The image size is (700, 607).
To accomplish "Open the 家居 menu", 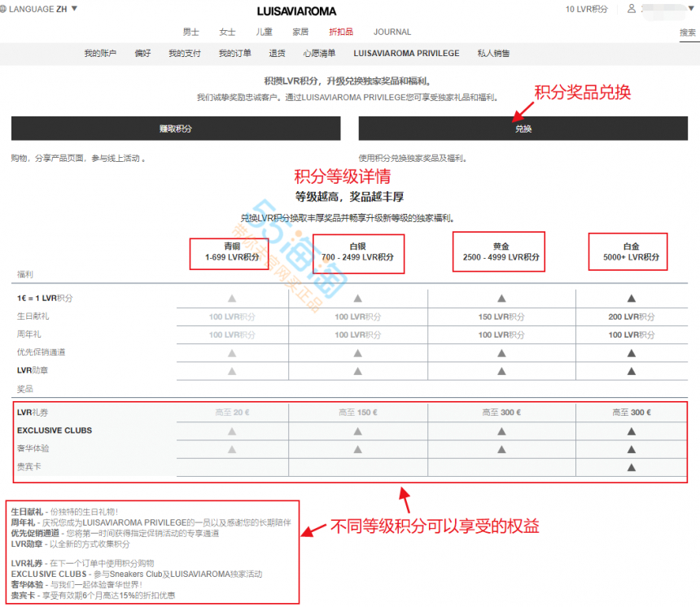I will pyautogui.click(x=300, y=32).
